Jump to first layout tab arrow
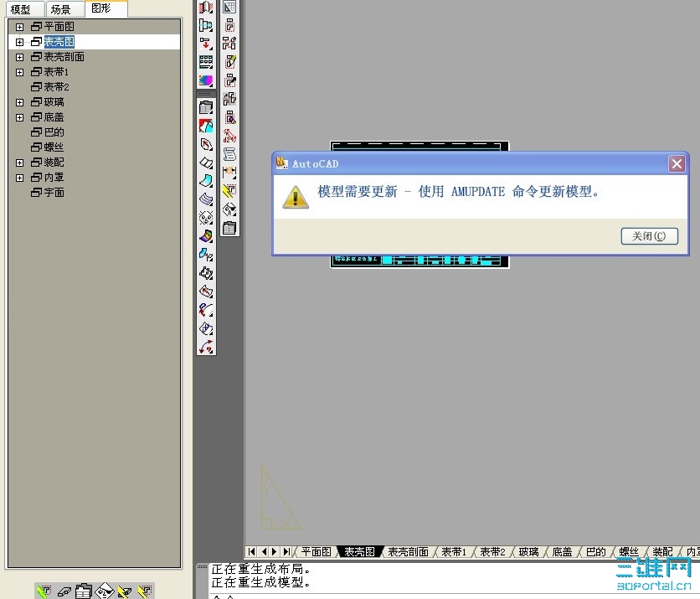700x599 pixels. [x=252, y=551]
